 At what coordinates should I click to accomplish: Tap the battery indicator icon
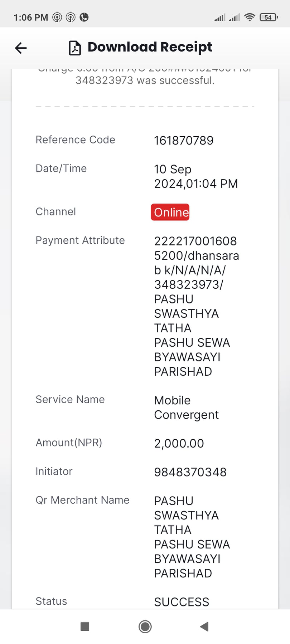269,17
